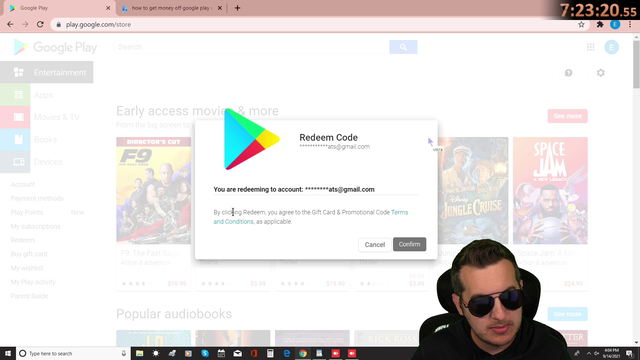This screenshot has height=360, width=640.
Task: Open Play Points in sidebar
Action: click(x=27, y=212)
